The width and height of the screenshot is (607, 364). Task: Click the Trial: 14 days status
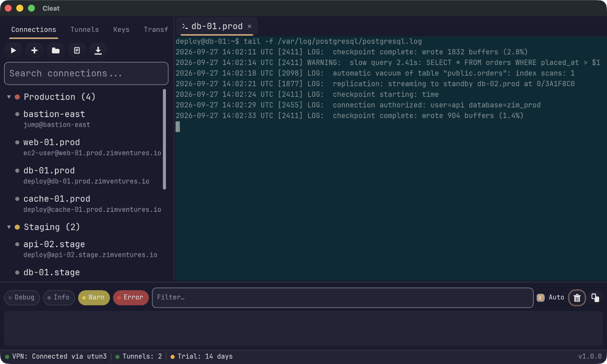click(x=201, y=356)
